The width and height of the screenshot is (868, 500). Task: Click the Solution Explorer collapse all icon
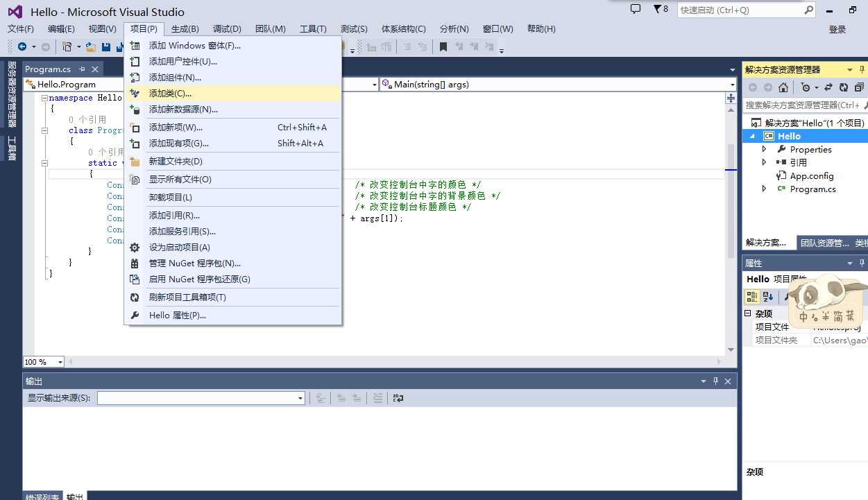point(859,87)
